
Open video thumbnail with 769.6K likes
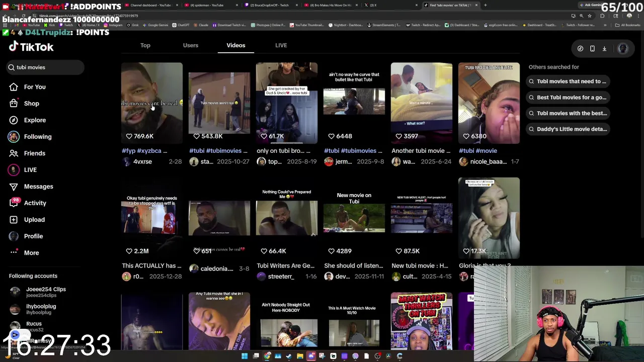(152, 103)
